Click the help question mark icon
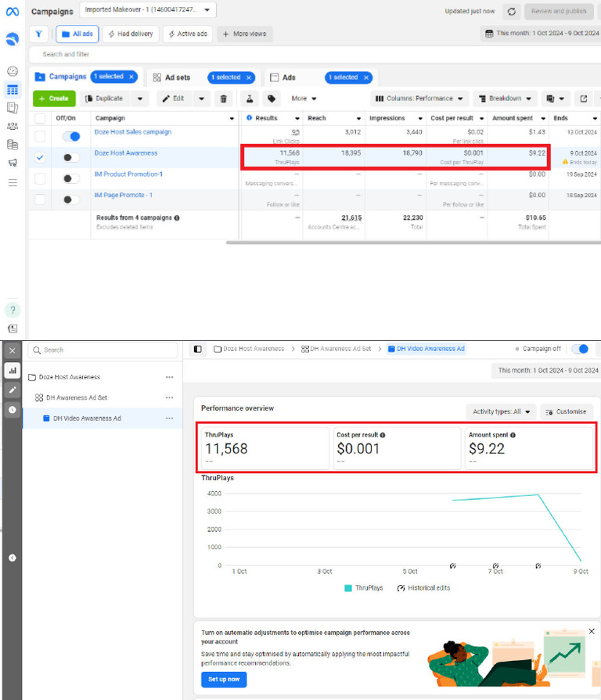The width and height of the screenshot is (601, 700). 12,310
